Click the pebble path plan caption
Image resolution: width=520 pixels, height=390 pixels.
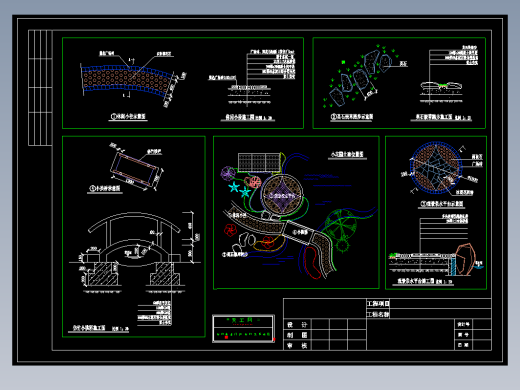point(128,116)
